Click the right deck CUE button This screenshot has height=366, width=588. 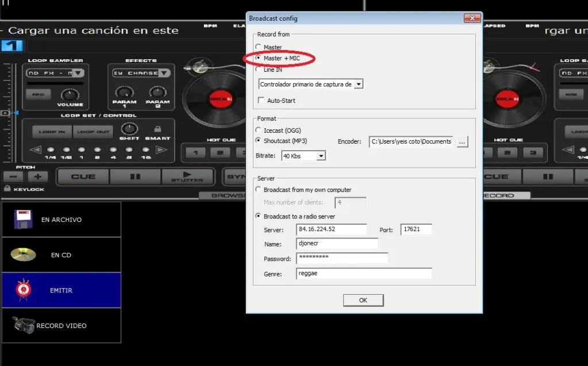coord(502,176)
